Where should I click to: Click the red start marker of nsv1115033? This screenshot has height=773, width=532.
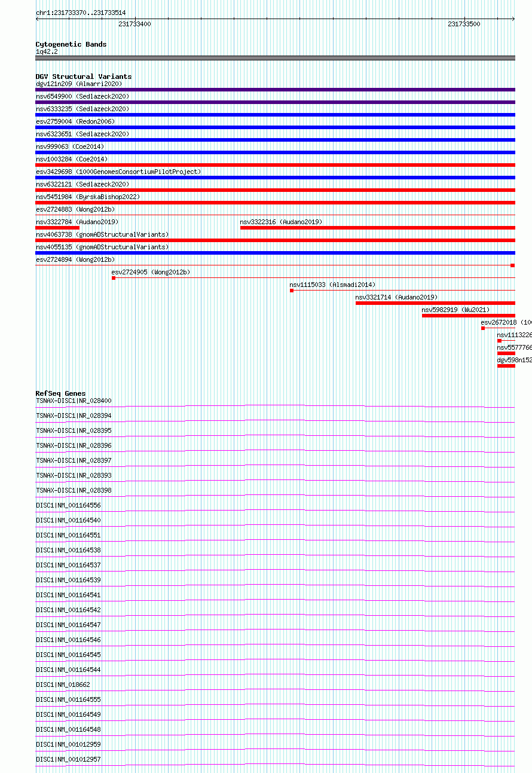tap(292, 291)
